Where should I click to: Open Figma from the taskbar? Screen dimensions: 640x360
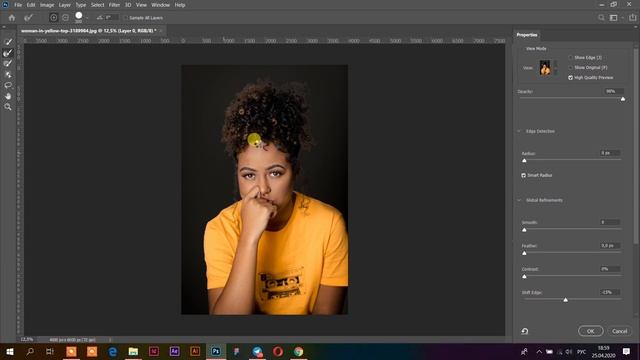click(x=236, y=351)
